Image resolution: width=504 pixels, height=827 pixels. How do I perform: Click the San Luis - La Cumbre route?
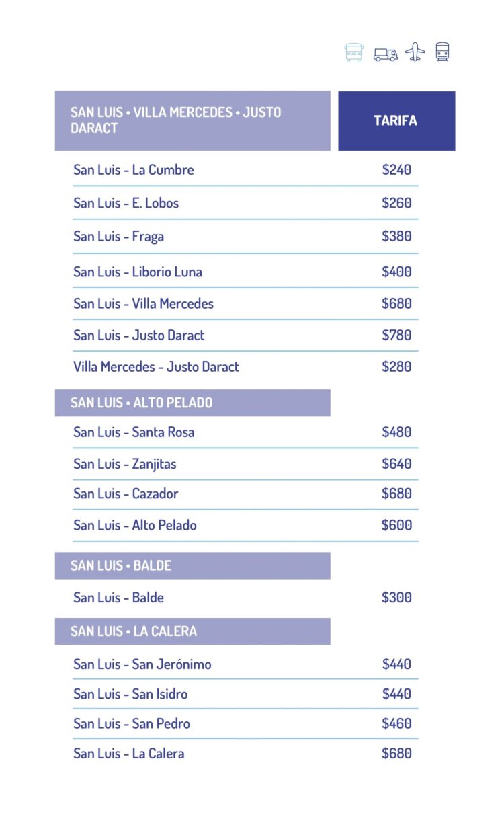pyautogui.click(x=133, y=170)
